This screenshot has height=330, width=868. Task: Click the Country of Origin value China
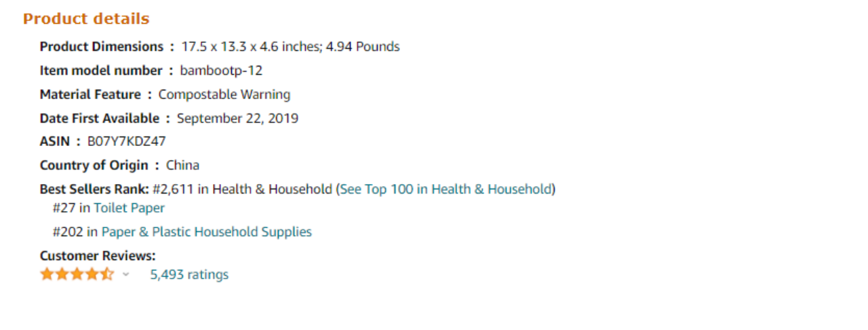point(182,165)
